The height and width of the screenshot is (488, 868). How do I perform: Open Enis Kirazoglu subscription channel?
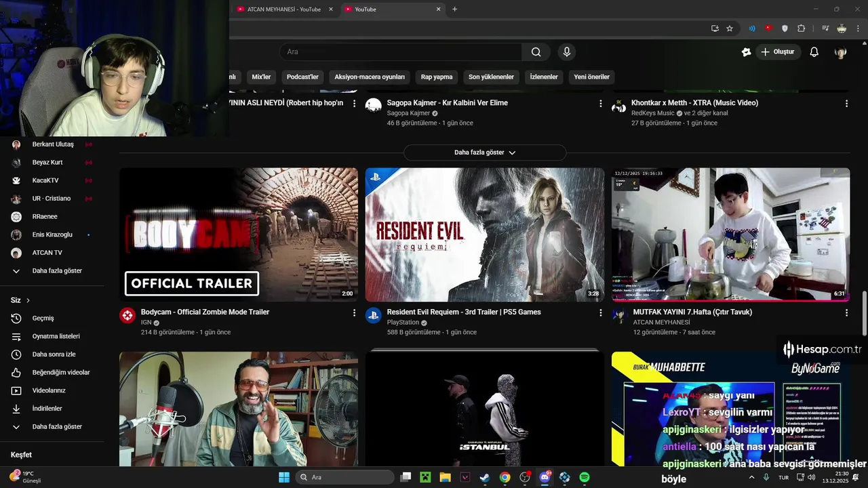click(x=52, y=235)
